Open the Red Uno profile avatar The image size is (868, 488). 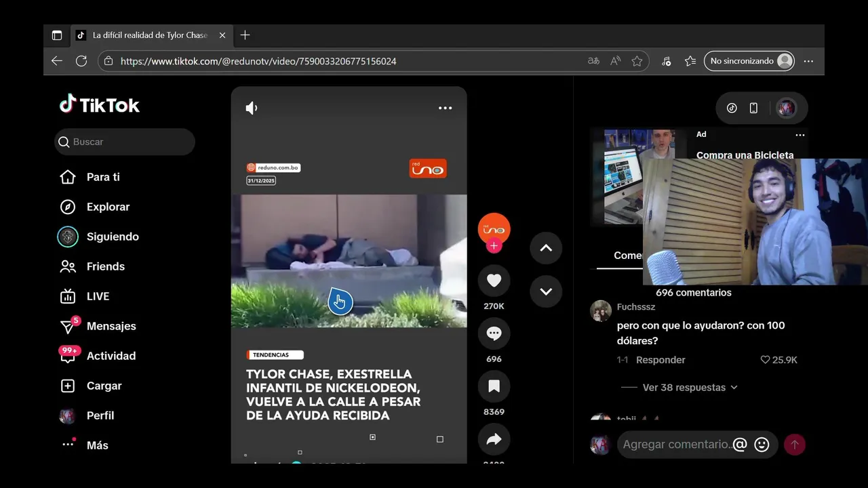point(494,228)
